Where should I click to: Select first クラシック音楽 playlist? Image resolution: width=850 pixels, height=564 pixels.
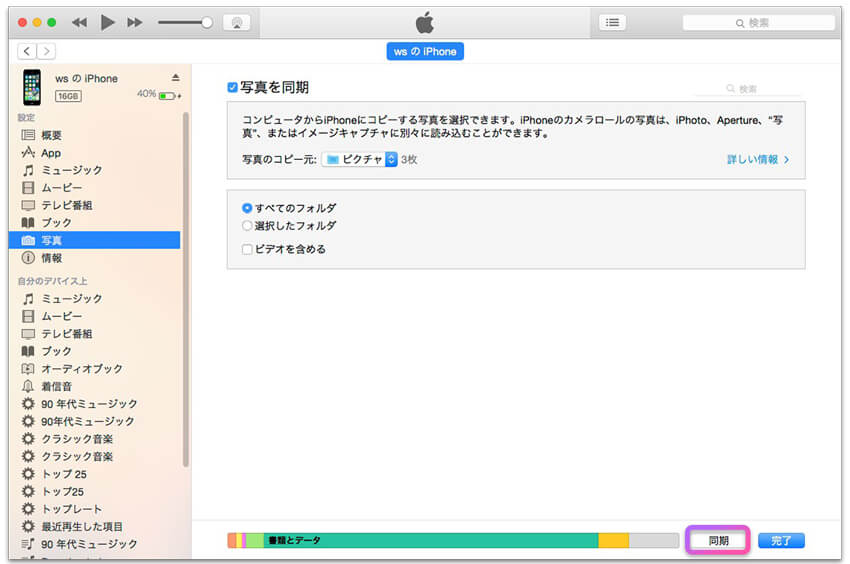click(94, 439)
